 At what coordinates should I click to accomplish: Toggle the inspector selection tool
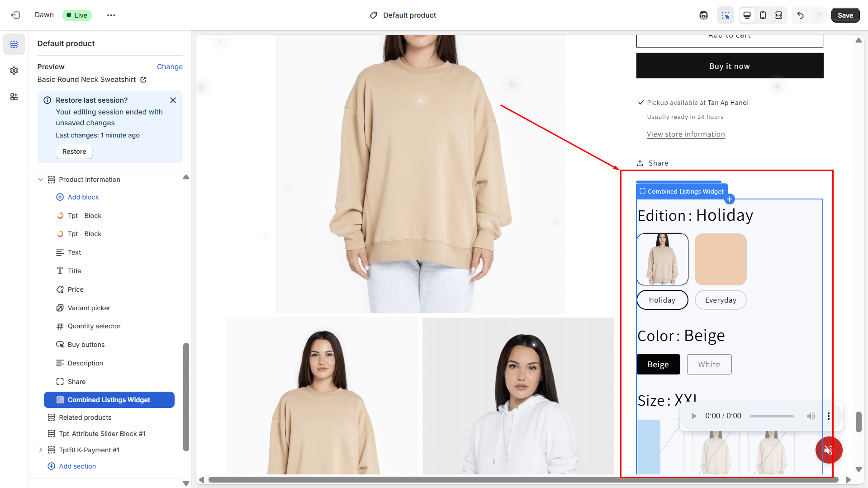(x=726, y=15)
